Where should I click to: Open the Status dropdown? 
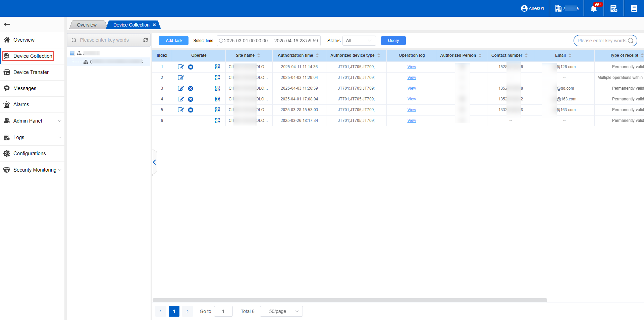[359, 41]
